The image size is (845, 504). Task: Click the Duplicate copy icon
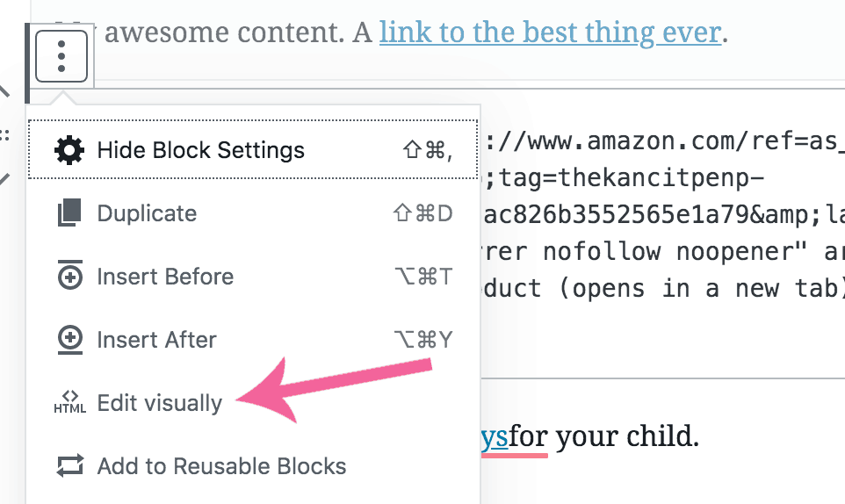[69, 212]
